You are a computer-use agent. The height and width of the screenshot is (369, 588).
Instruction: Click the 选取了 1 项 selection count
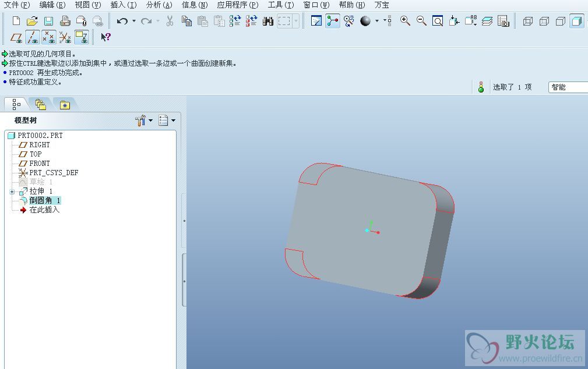(512, 87)
